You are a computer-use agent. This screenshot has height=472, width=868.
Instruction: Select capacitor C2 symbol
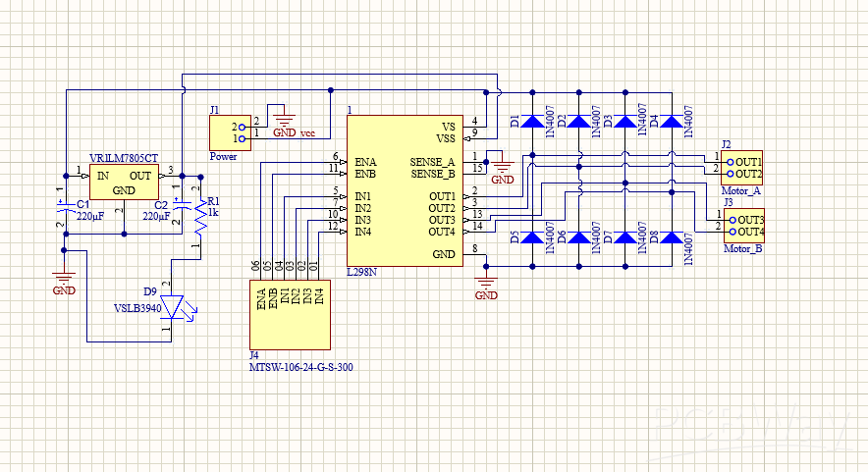(181, 207)
